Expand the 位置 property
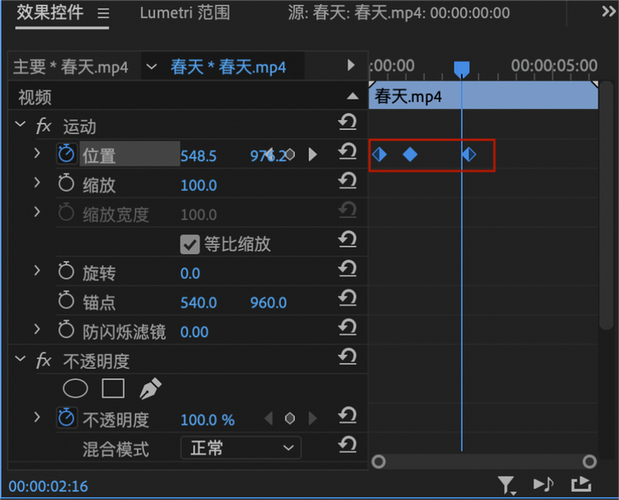Image resolution: width=619 pixels, height=500 pixels. click(37, 153)
